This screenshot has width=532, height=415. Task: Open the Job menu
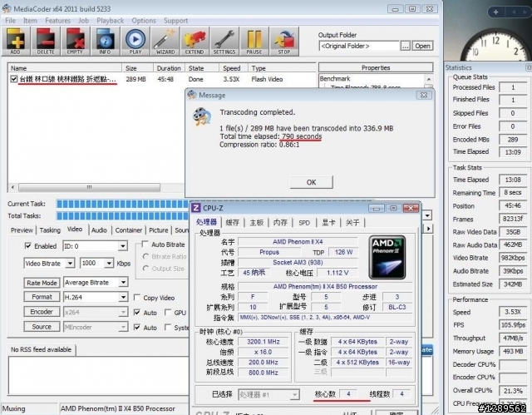pos(83,21)
